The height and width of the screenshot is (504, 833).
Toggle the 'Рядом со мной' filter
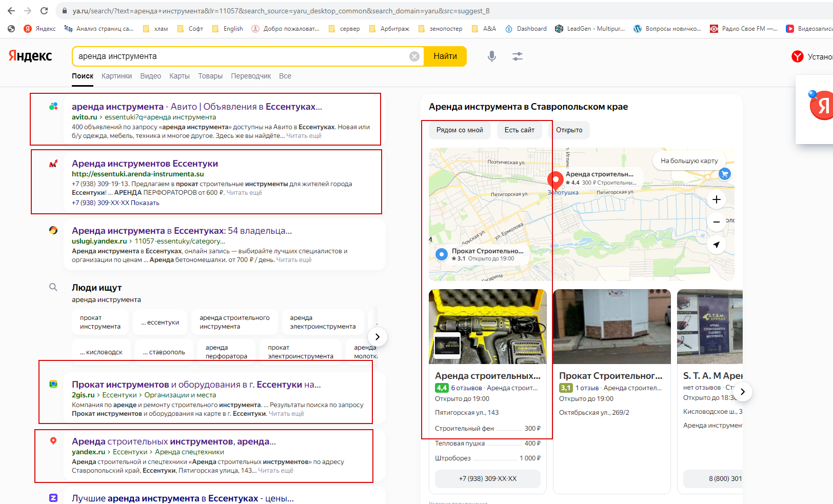(x=460, y=130)
